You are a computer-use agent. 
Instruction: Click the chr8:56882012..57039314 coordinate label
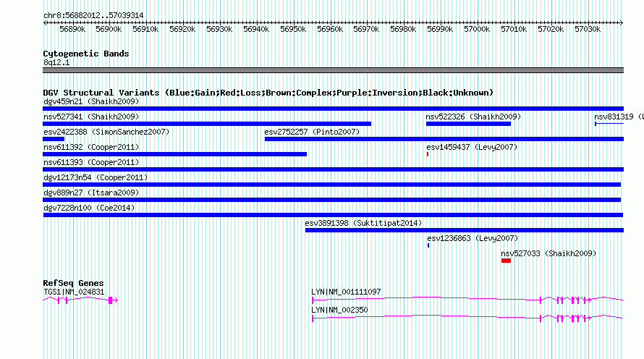coord(93,15)
